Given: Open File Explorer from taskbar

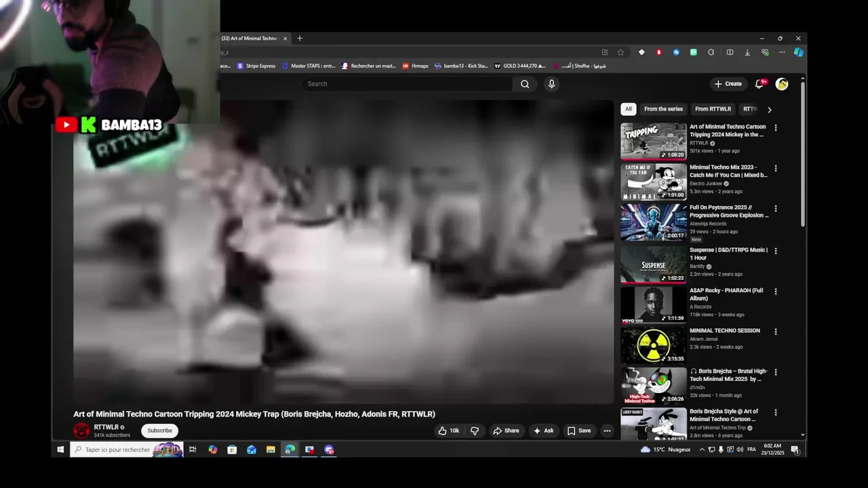Looking at the screenshot, I should click(271, 449).
